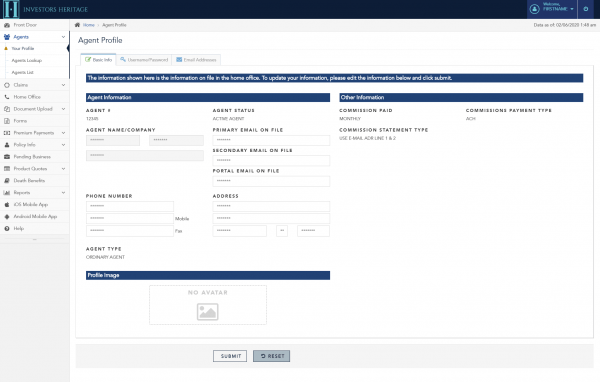The height and width of the screenshot is (382, 600).
Task: Collapse the Agents menu chevron
Action: (63, 37)
